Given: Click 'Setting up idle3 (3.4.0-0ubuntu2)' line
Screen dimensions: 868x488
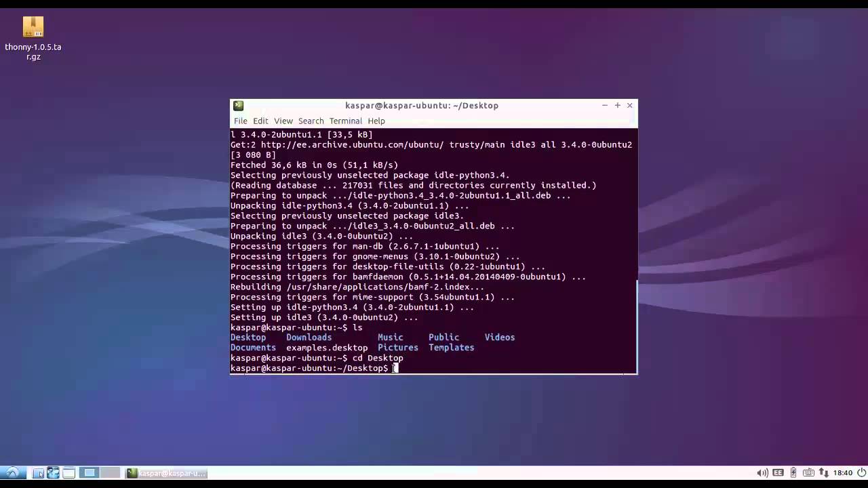Looking at the screenshot, I should tap(324, 318).
